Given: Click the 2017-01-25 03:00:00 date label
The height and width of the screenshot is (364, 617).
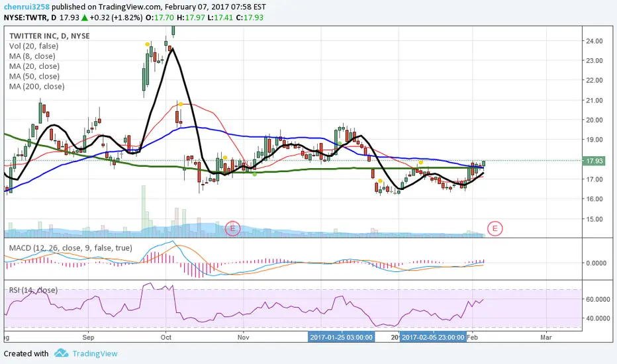Looking at the screenshot, I should coord(341,338).
